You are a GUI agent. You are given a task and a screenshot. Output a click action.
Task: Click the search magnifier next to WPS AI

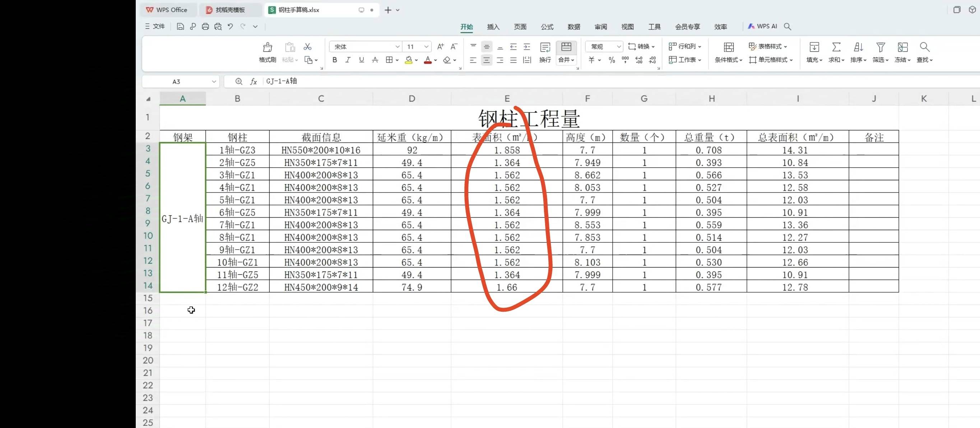click(x=788, y=26)
